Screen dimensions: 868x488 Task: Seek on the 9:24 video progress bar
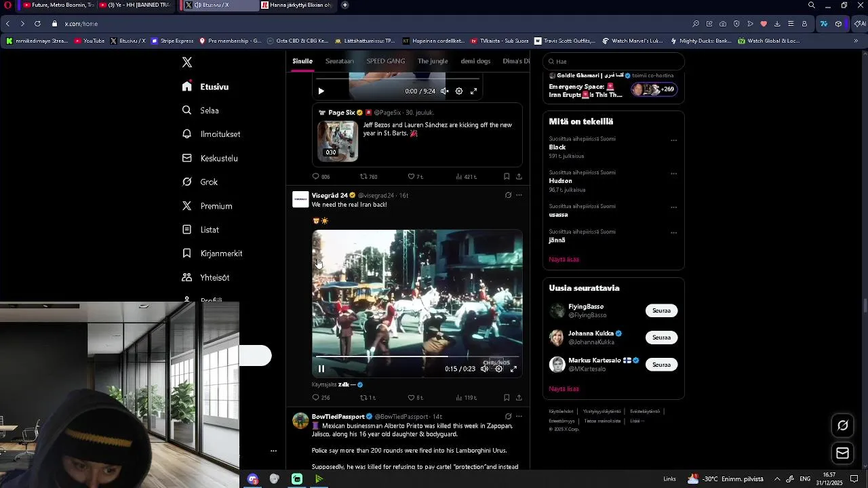pos(398,79)
